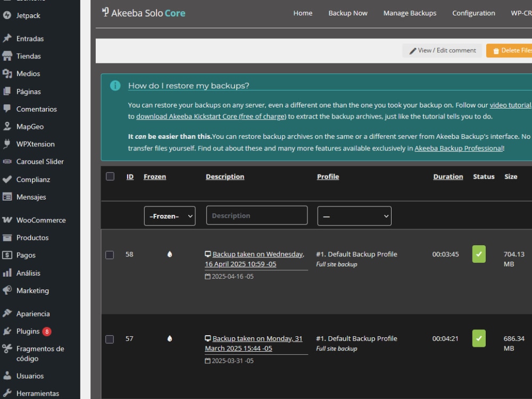532x399 pixels.
Task: Click the WPXtension plug icon
Action: pos(7,144)
